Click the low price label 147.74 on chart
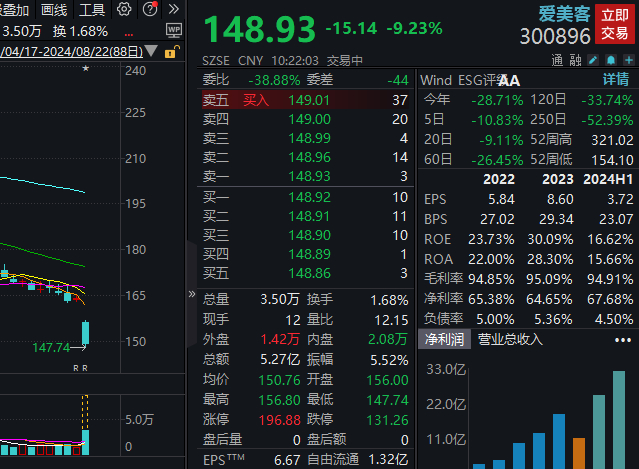 [x=51, y=348]
